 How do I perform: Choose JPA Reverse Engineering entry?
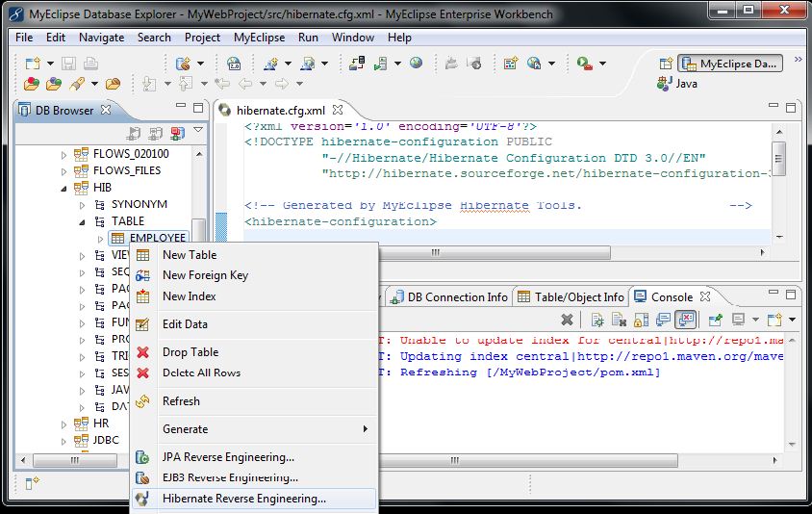tap(254, 457)
